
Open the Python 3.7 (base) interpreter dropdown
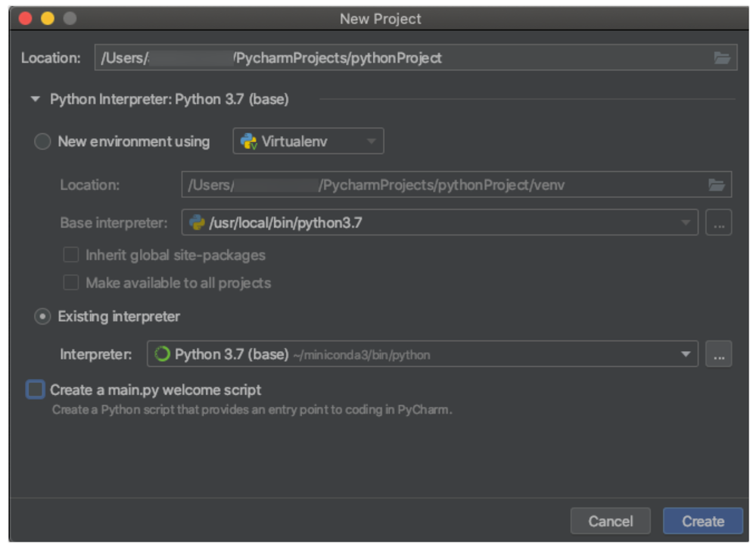click(x=686, y=354)
